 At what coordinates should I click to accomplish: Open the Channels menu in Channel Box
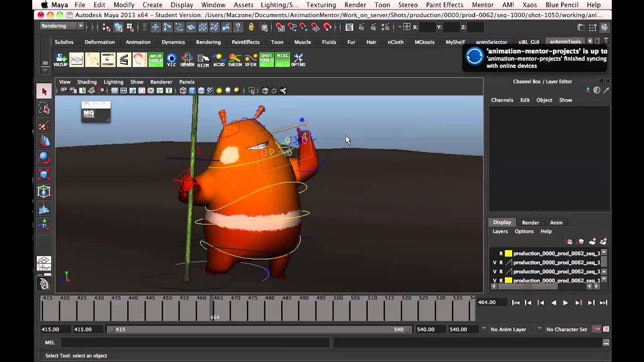click(x=502, y=100)
